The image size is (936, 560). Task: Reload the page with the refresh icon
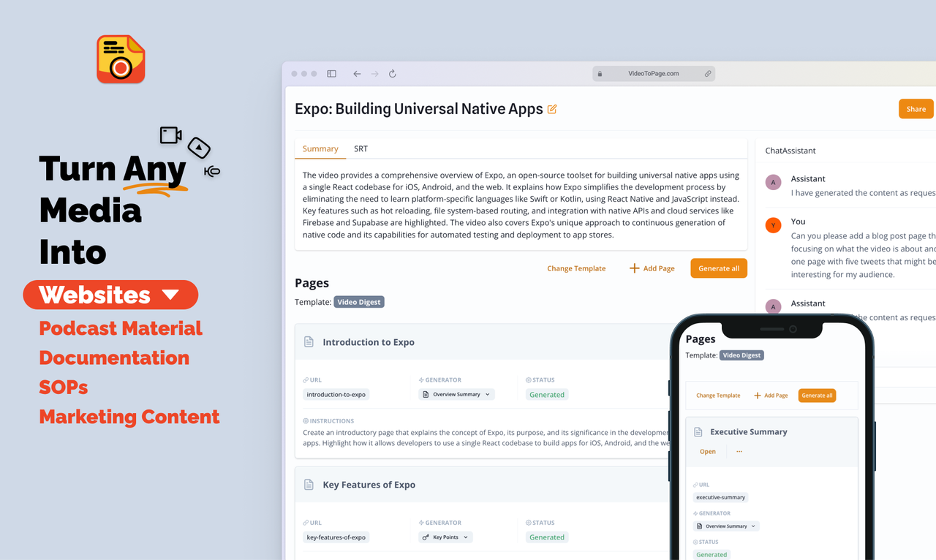(x=392, y=74)
